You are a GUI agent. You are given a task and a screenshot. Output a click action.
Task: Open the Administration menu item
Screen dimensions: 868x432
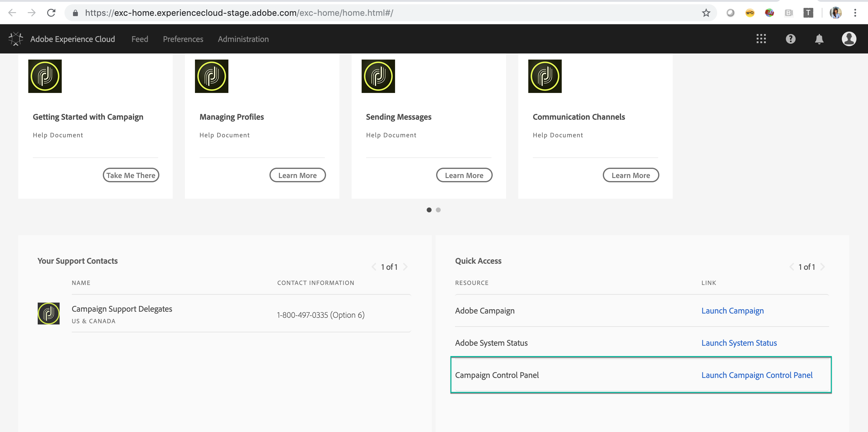[x=243, y=39]
